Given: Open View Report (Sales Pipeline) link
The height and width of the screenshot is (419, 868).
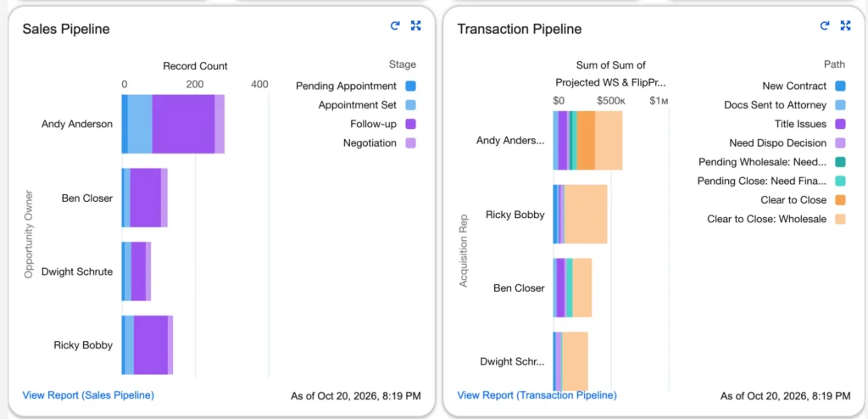Looking at the screenshot, I should pos(88,395).
